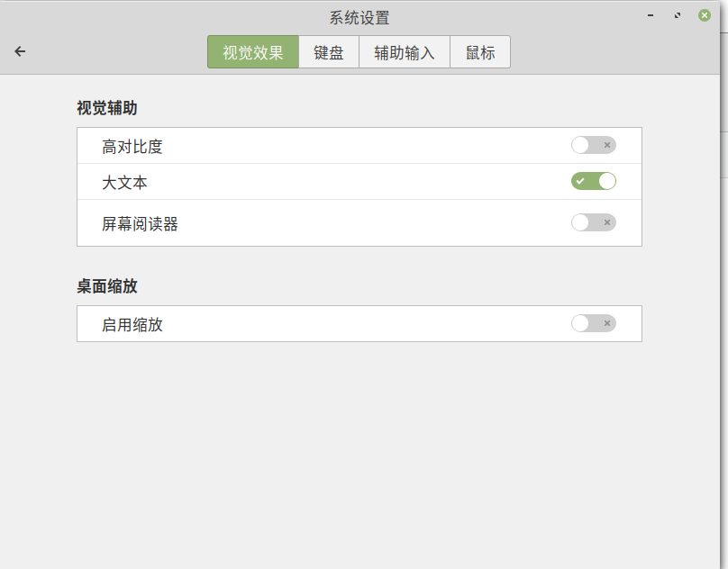Screen dimensions: 728x569
Task: Click the 高对比度 label text
Action: pos(132,147)
